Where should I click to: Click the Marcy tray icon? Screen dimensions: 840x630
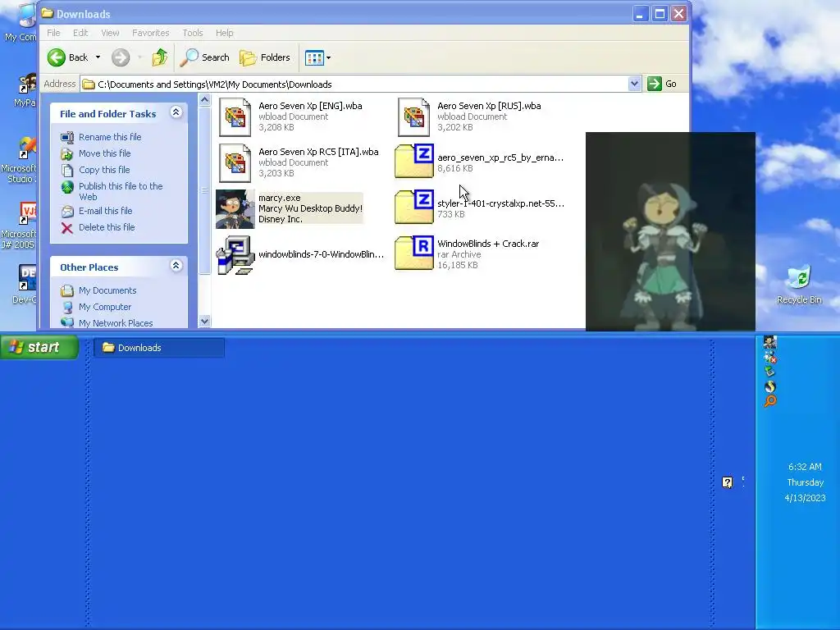[x=769, y=342]
